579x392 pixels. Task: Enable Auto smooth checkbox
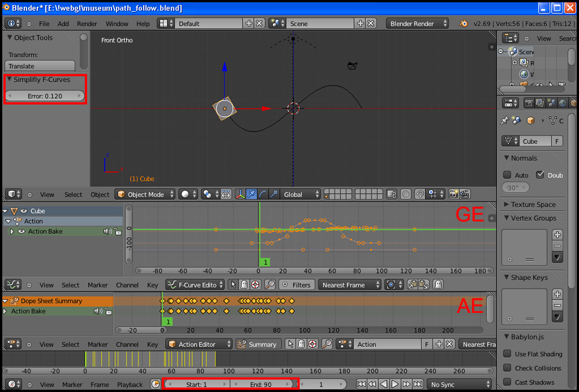pos(507,175)
